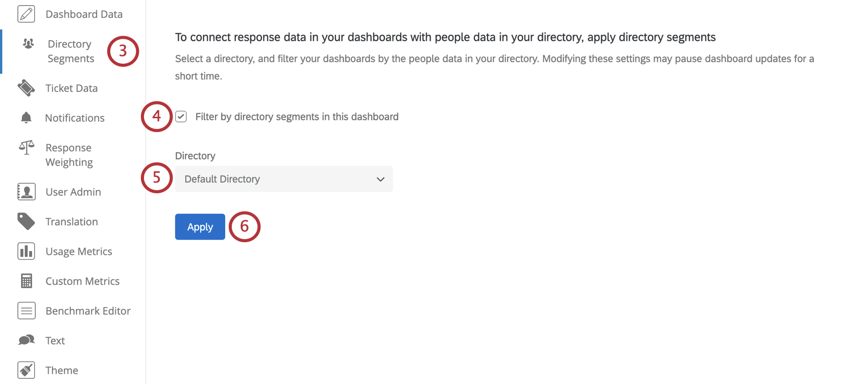
Task: Click the Response Weighting scales icon
Action: tap(26, 148)
